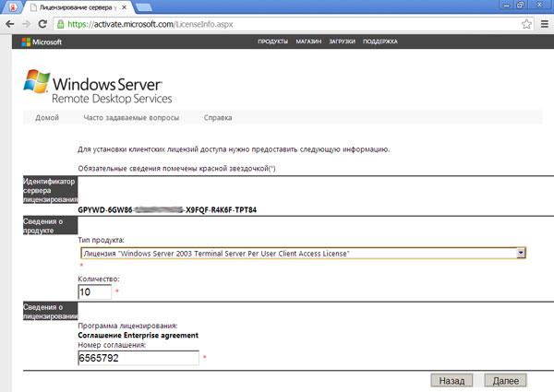Click the Номер соглашения input field

138,358
